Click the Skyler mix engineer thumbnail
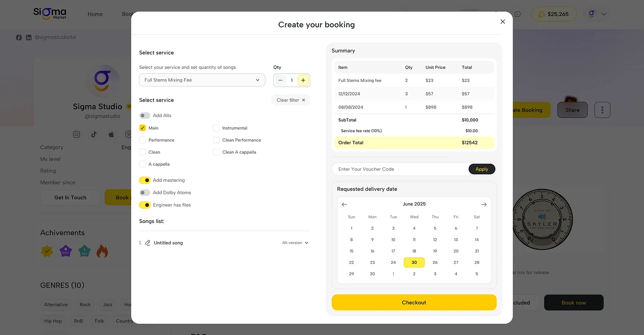This screenshot has width=644, height=335. [x=542, y=219]
